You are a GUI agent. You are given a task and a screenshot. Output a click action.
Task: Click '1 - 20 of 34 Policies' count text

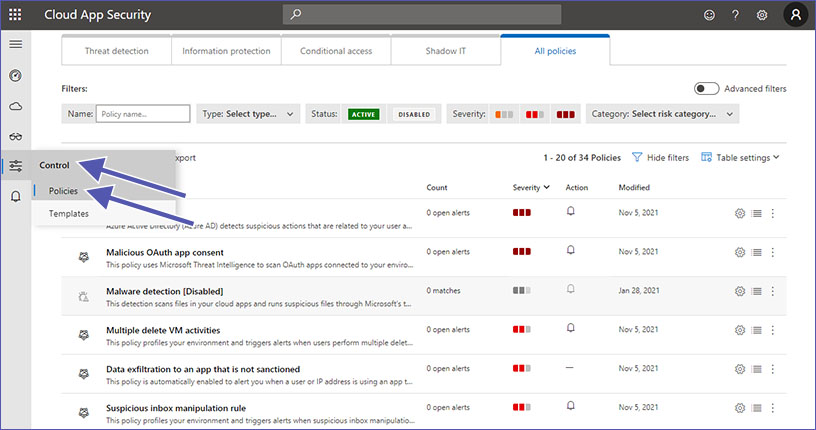(582, 157)
